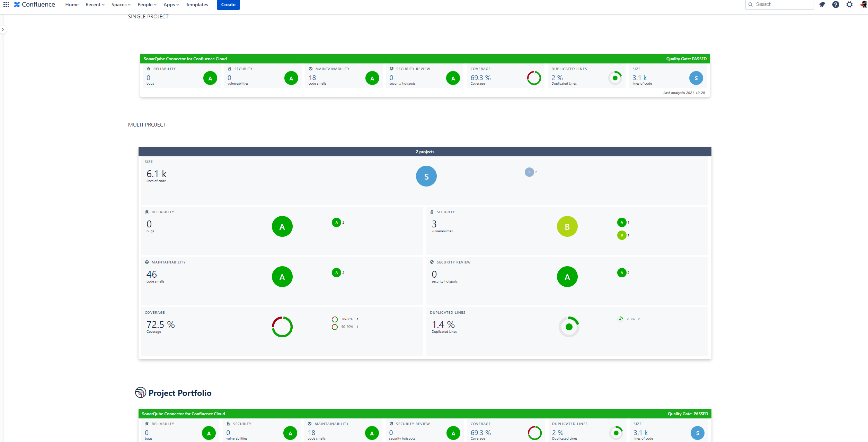Click the Last analysis: 2021-10-28 text
Screen dimensions: 868x442
click(684, 93)
